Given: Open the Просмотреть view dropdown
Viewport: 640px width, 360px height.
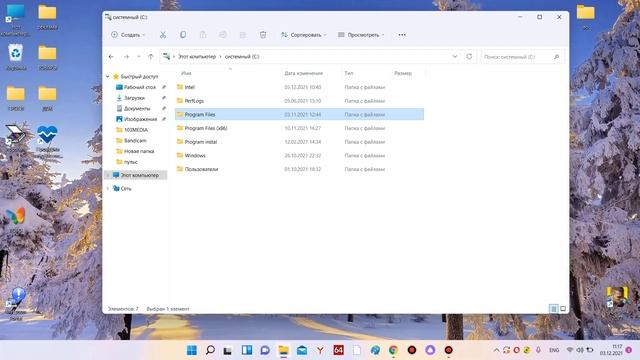Looking at the screenshot, I should click(361, 35).
